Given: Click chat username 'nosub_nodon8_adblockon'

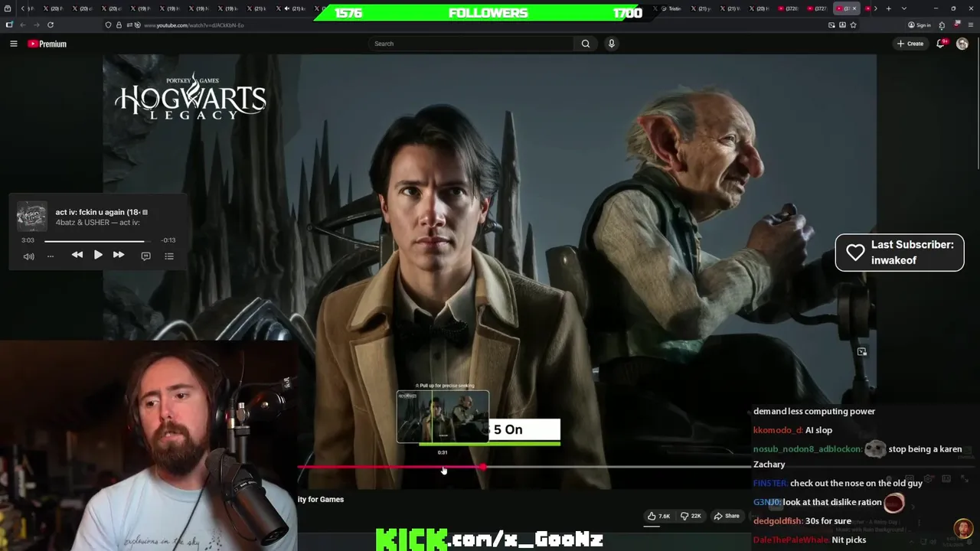Looking at the screenshot, I should [x=808, y=449].
